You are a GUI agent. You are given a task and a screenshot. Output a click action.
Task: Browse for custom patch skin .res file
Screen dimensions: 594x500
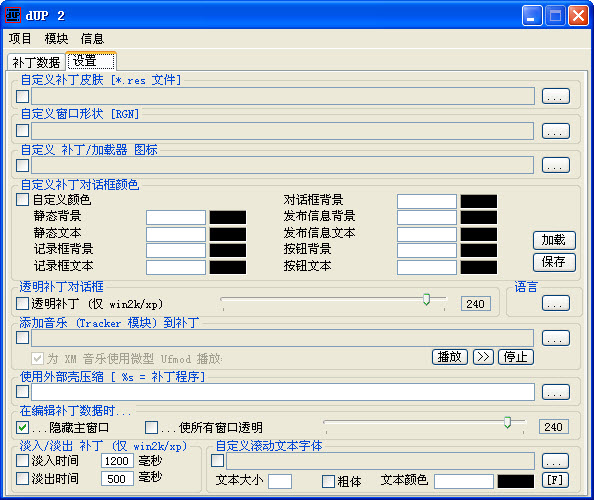[x=556, y=96]
